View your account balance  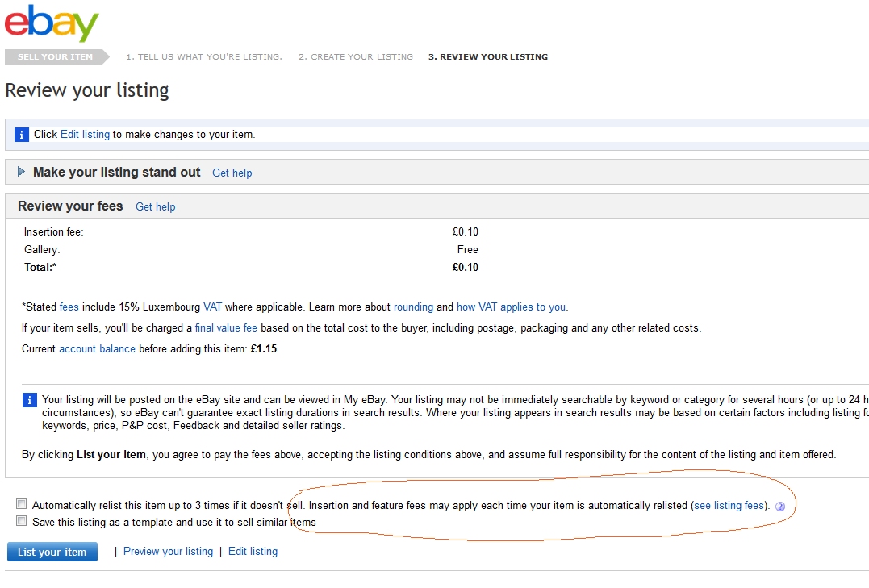click(x=97, y=348)
